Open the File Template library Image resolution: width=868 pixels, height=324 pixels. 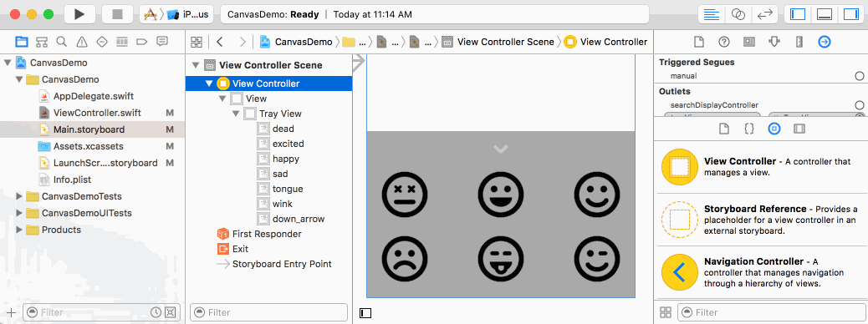pyautogui.click(x=723, y=129)
